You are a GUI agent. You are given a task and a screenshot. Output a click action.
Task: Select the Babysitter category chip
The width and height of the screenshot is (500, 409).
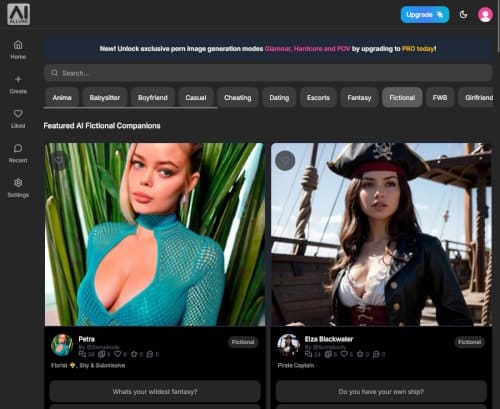(105, 98)
